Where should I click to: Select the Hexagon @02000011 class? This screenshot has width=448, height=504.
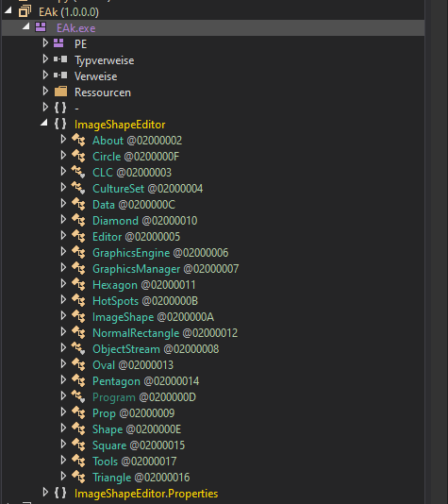[144, 285]
